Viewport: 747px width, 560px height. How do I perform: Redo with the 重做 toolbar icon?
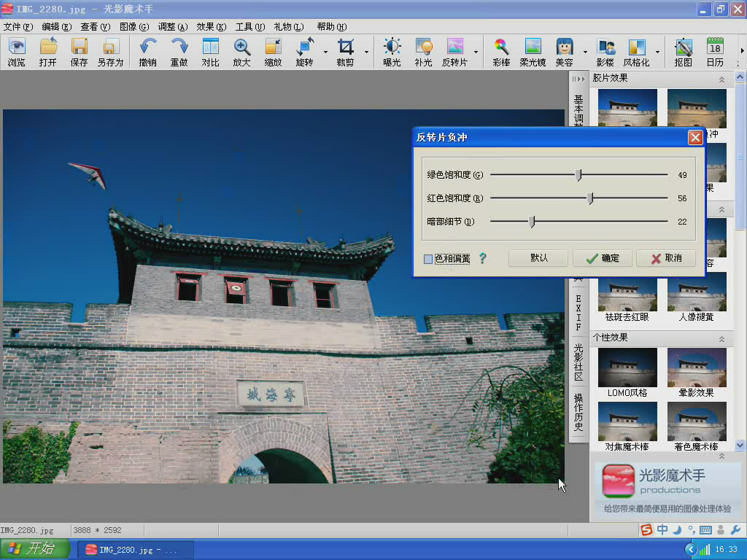(x=179, y=52)
